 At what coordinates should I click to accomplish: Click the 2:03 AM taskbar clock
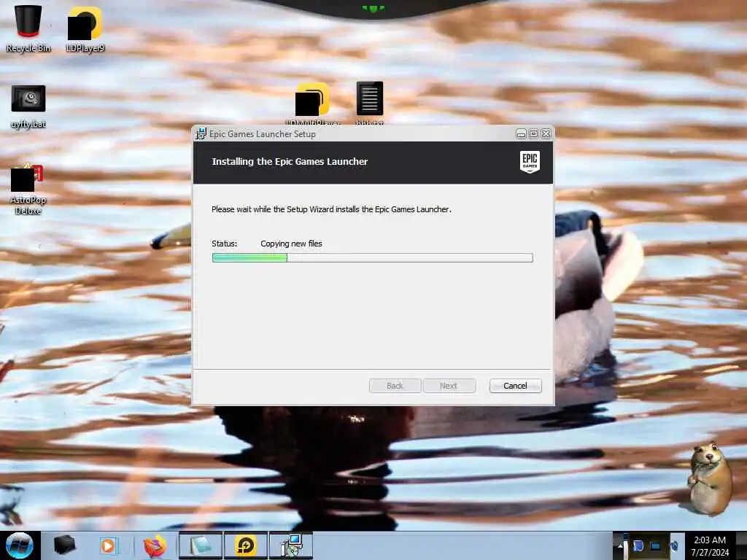(x=710, y=546)
